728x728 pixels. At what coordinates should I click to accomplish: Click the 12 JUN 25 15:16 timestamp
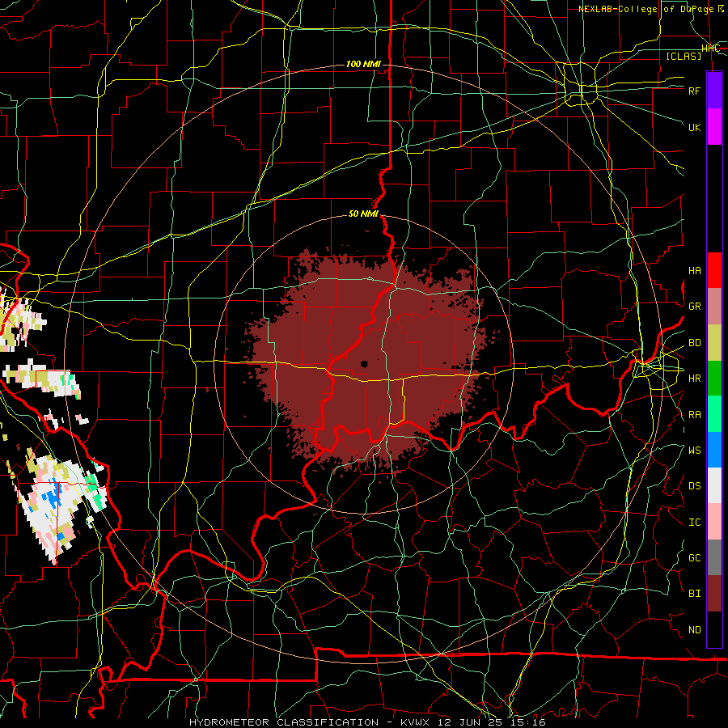[x=492, y=722]
